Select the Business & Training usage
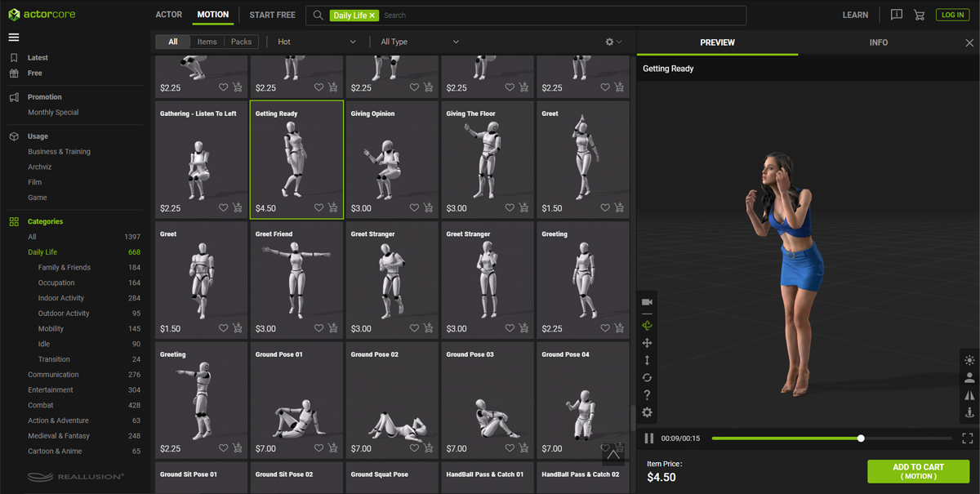 [59, 152]
